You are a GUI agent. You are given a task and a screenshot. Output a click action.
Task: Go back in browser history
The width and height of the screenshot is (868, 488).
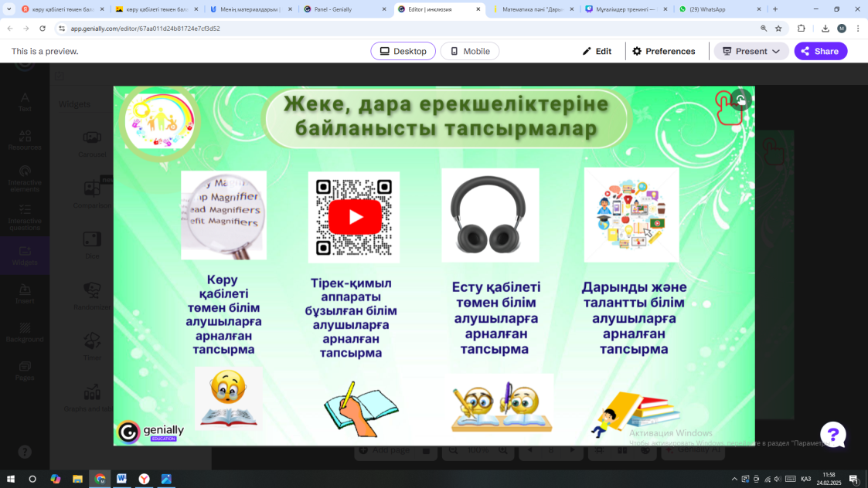(x=10, y=29)
